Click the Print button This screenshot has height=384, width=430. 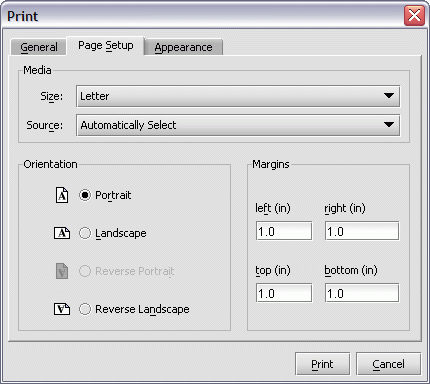point(322,364)
